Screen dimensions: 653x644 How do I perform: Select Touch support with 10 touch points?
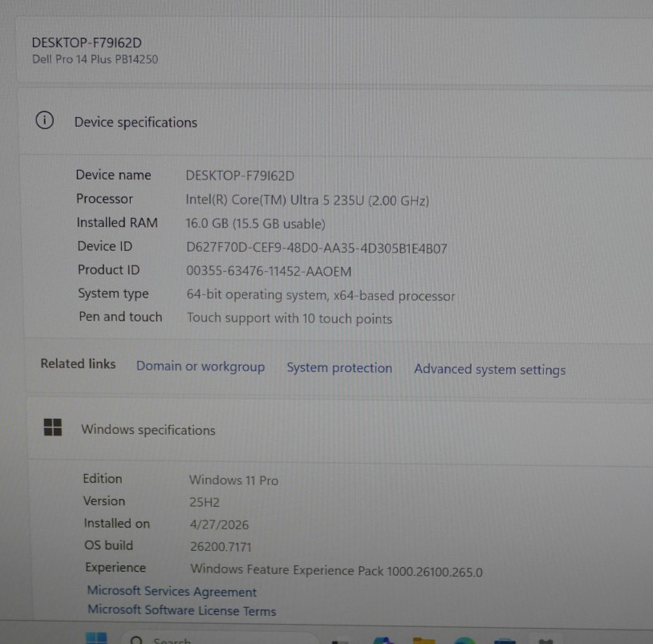point(290,318)
